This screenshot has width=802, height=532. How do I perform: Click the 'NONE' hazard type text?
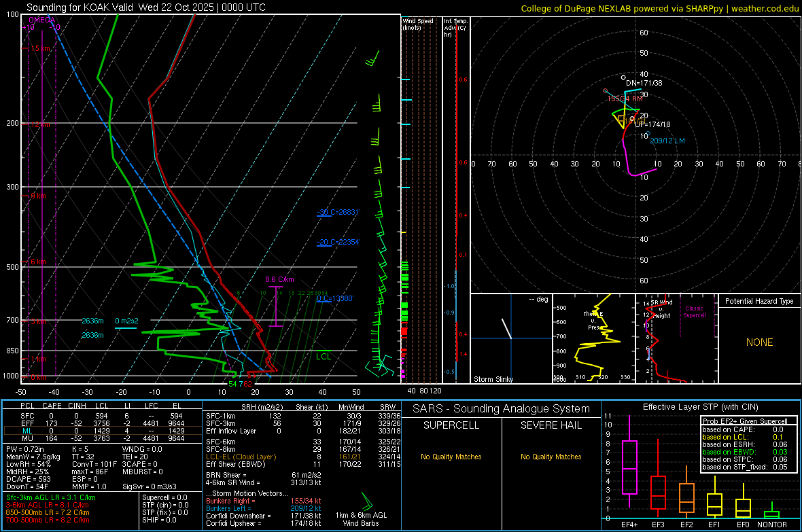click(759, 342)
